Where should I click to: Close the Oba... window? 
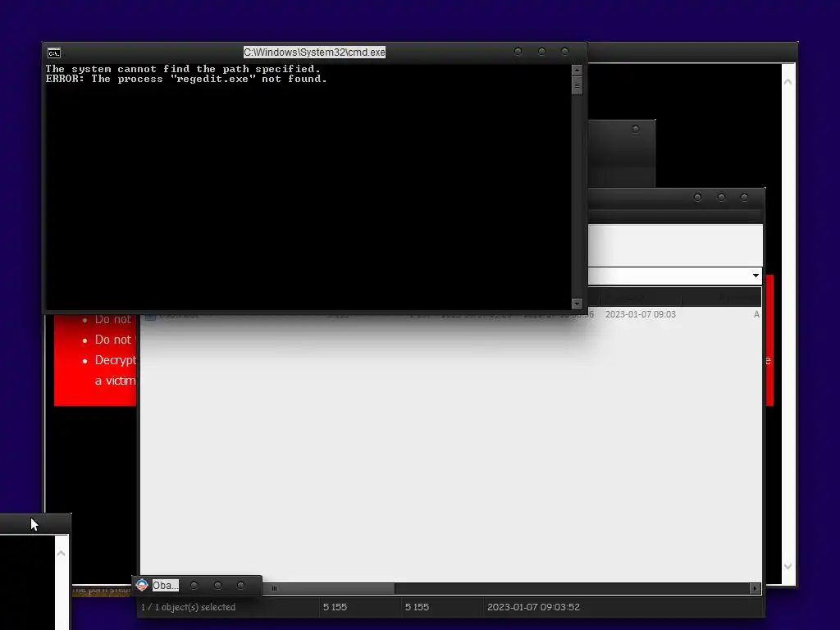240,586
